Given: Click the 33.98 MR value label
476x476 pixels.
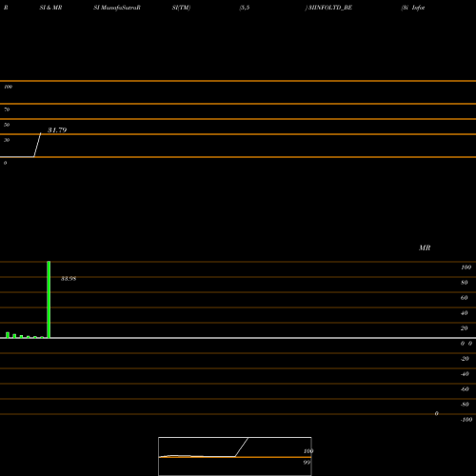Looking at the screenshot, I should coord(69,279).
